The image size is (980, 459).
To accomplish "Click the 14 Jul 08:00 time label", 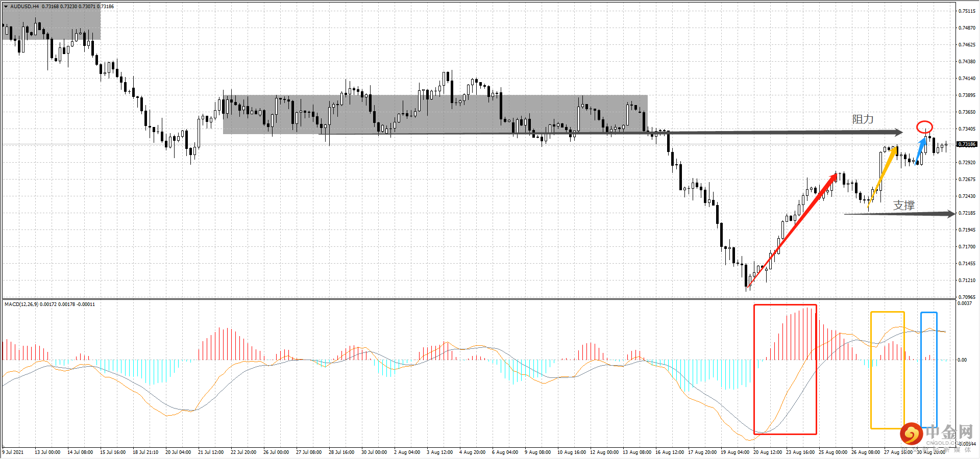I will (x=80, y=452).
